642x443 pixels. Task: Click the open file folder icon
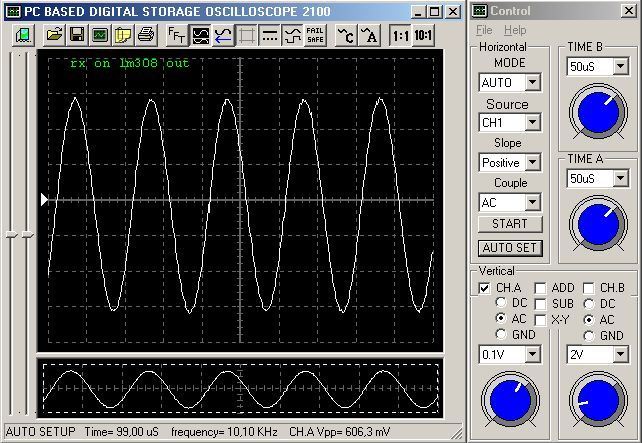[54, 35]
